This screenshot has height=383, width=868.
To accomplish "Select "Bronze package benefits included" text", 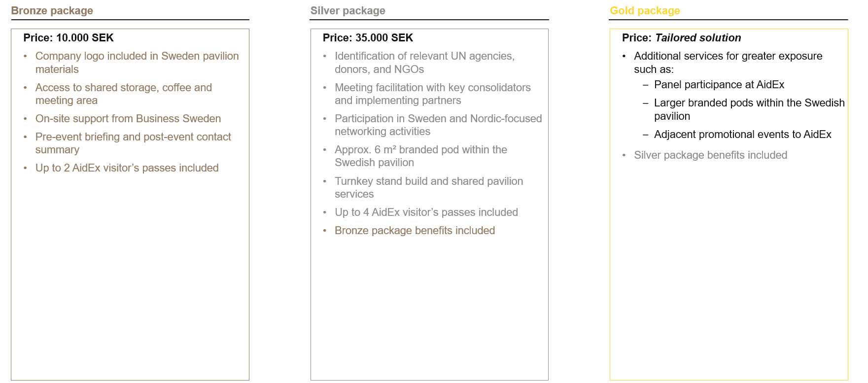I will (415, 231).
